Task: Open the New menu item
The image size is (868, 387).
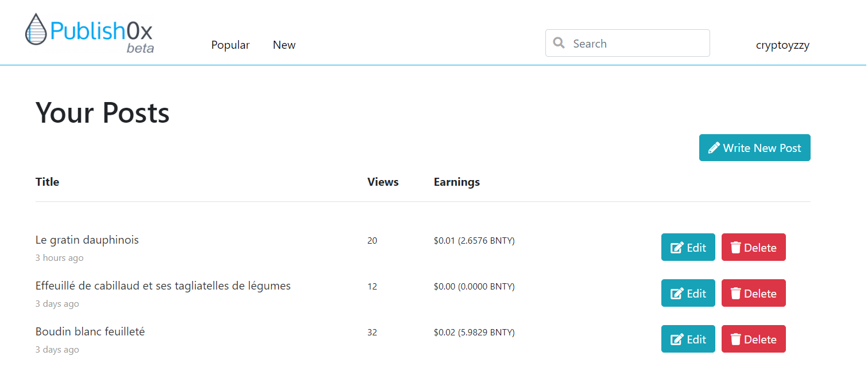Action: pos(284,45)
